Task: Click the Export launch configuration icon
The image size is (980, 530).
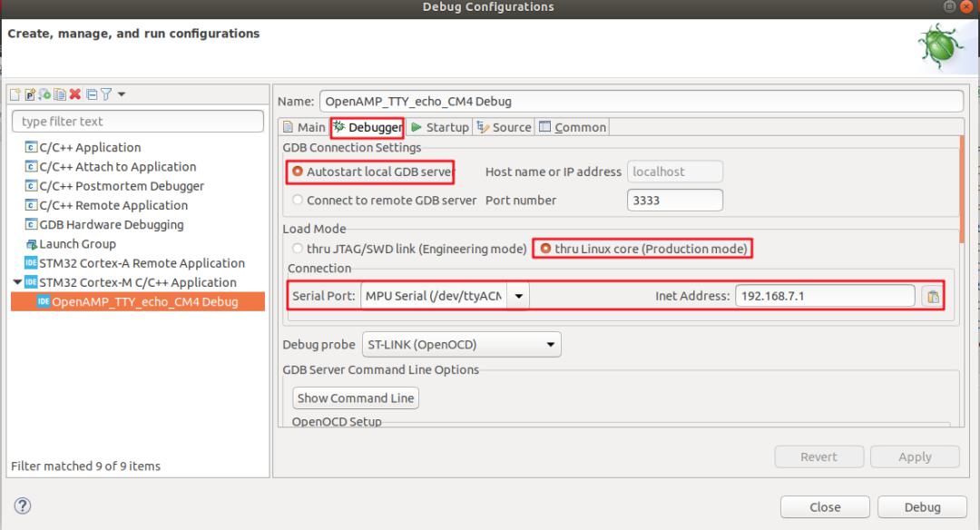Action: coord(44,94)
